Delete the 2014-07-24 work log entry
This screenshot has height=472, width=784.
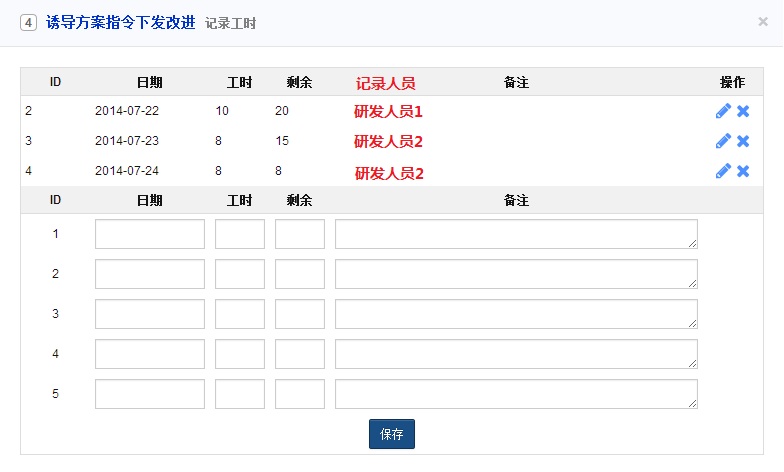[x=743, y=171]
